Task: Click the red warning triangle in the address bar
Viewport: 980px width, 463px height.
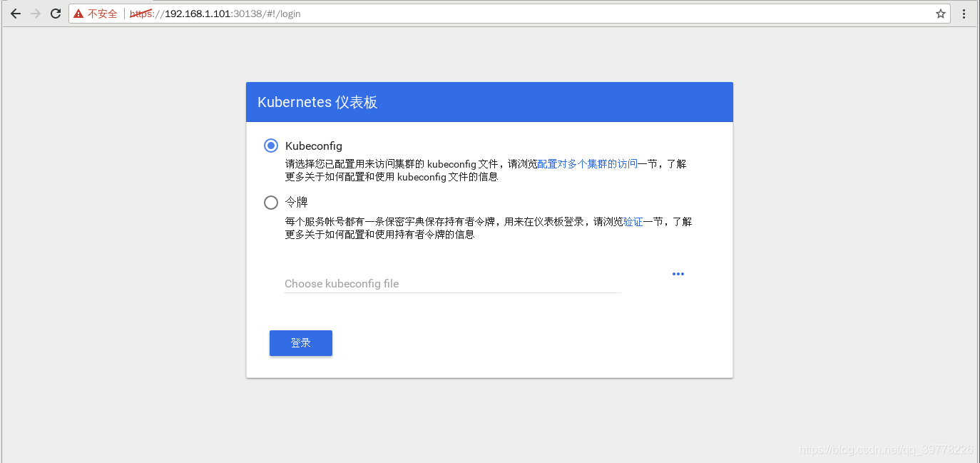Action: (78, 13)
